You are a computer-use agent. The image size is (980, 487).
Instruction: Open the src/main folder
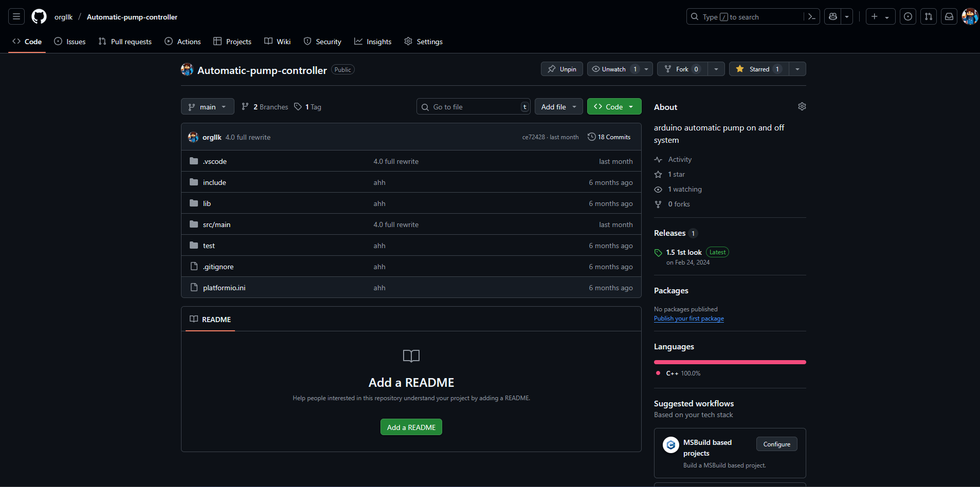[216, 224]
